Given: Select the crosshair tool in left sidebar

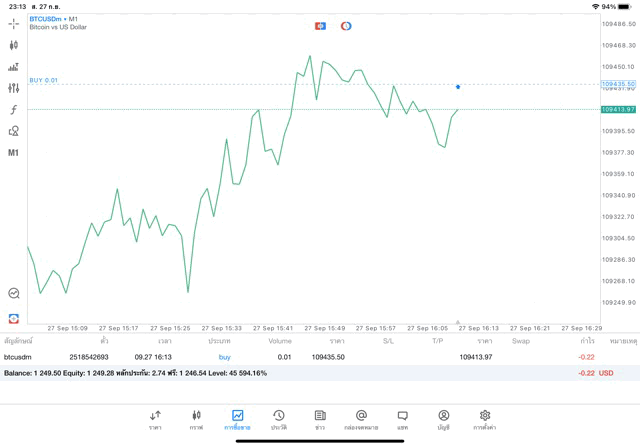Looking at the screenshot, I should 14,23.
